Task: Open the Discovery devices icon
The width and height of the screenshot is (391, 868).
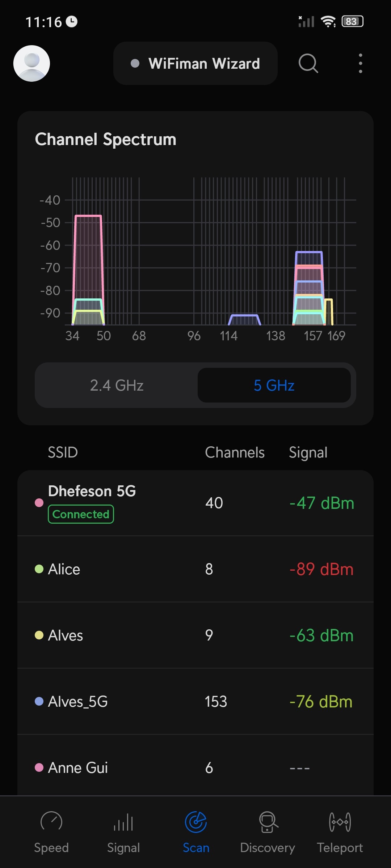Action: pyautogui.click(x=268, y=822)
